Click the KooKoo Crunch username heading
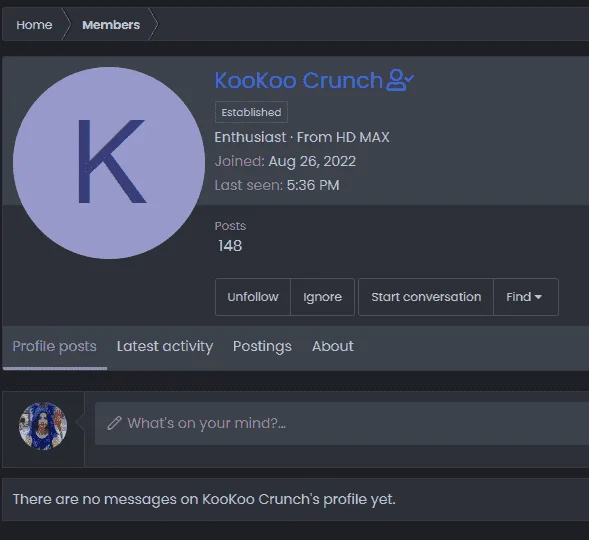 pos(298,80)
